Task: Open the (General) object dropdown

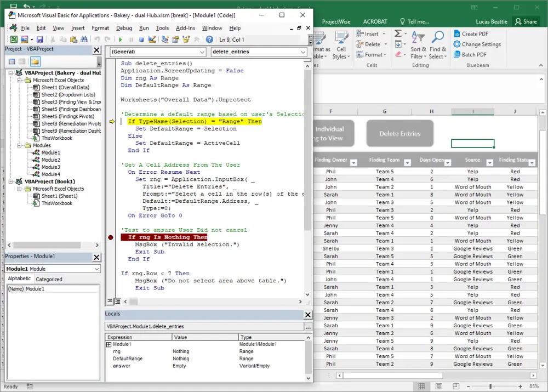Action: [x=202, y=52]
